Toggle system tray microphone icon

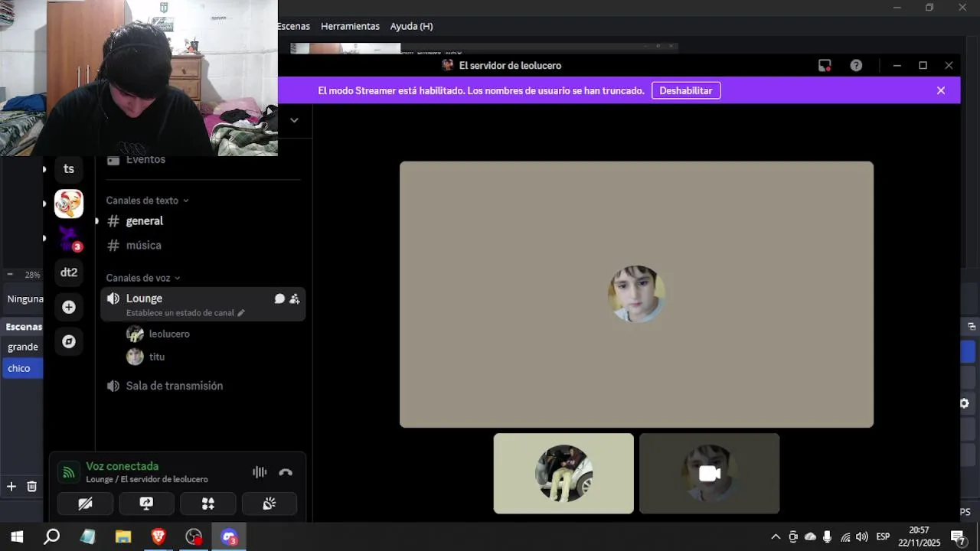coord(828,537)
